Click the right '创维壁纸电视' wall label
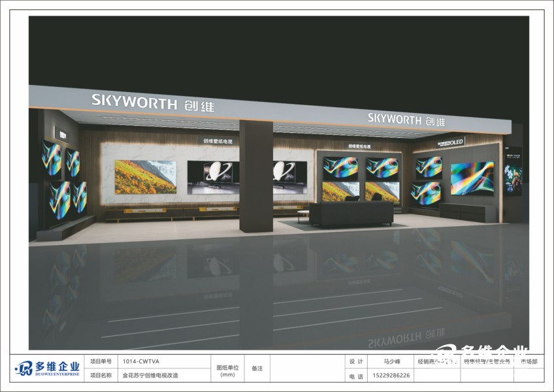 pos(359,146)
